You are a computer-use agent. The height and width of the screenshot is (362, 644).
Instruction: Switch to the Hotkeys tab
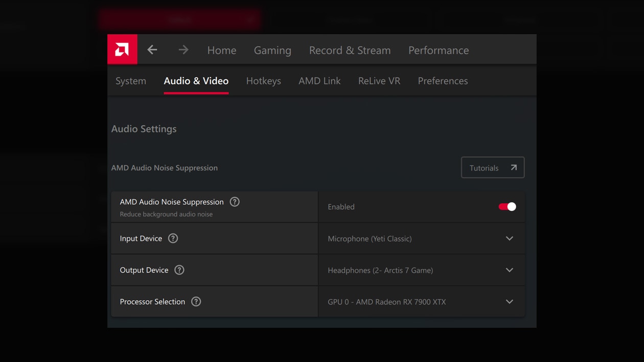coord(263,81)
